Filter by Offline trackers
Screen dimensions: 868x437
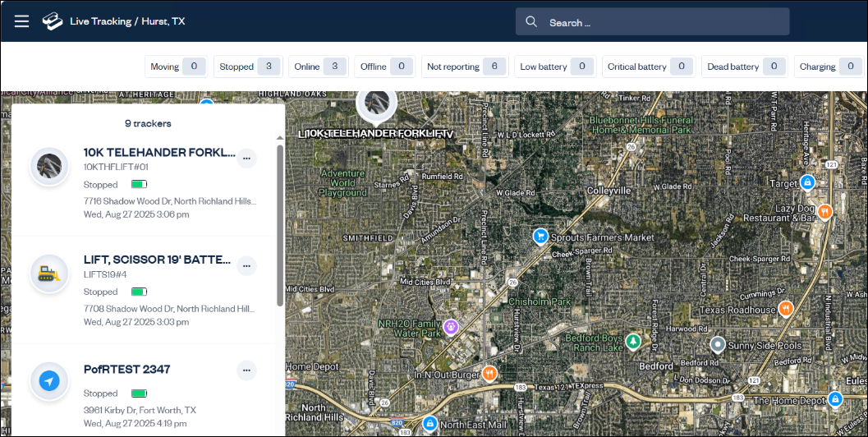385,67
